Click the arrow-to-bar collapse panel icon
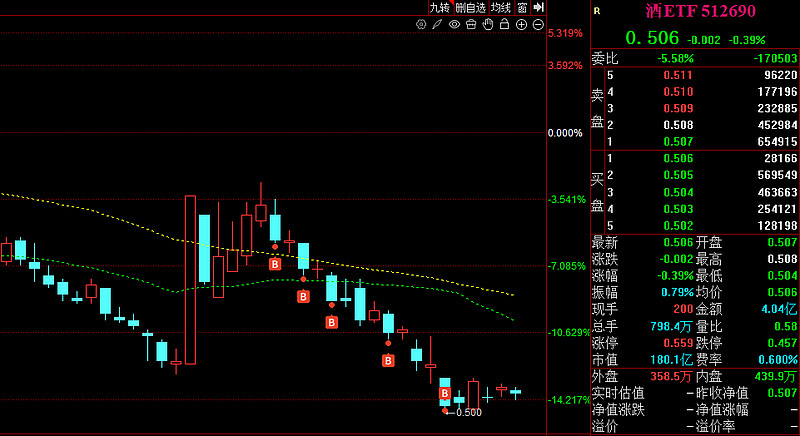Screen dimensions: 800x436 point(538,7)
